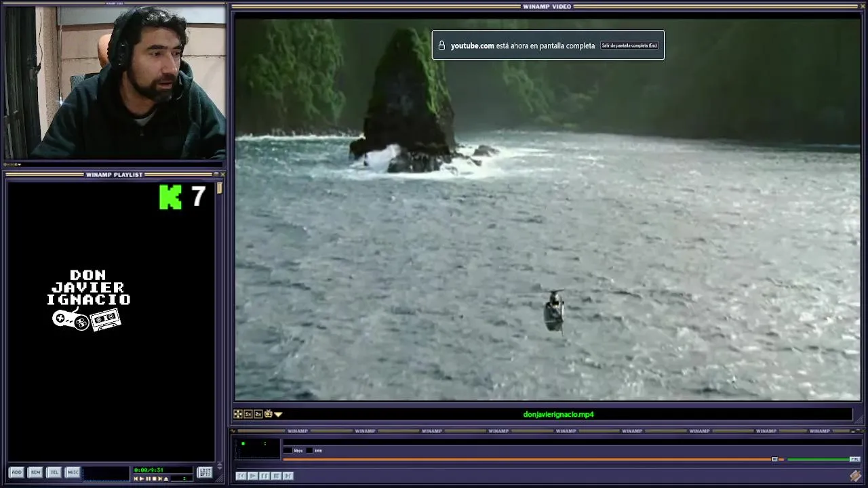The image size is (868, 488).
Task: Click Next track in main Winamp window
Action: [x=288, y=476]
